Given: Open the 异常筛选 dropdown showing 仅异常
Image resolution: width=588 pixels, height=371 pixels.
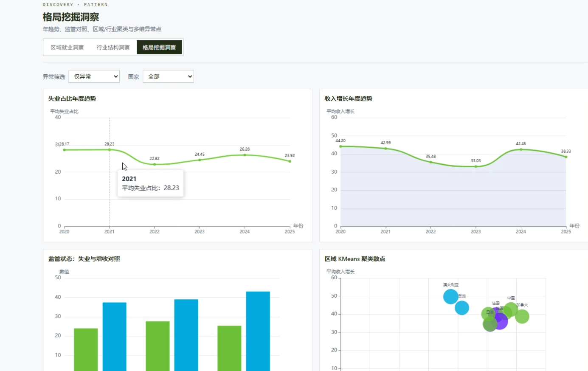Looking at the screenshot, I should coord(94,76).
